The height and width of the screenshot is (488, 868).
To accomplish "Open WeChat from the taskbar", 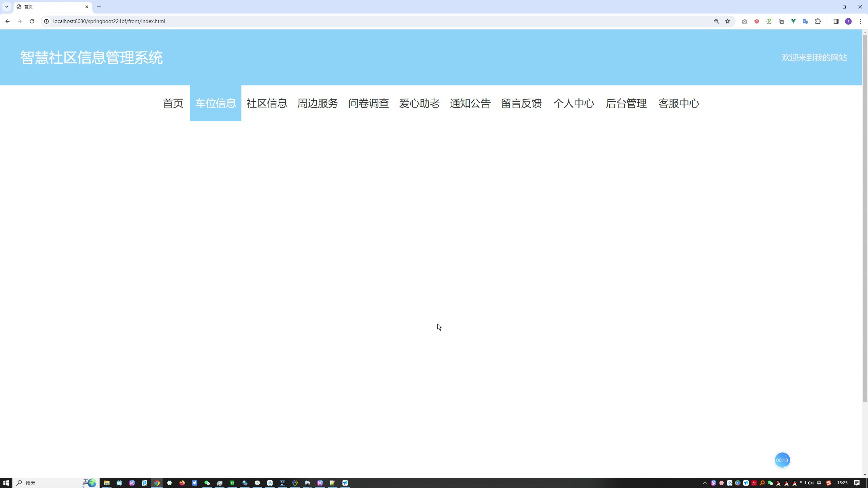I will click(x=207, y=483).
